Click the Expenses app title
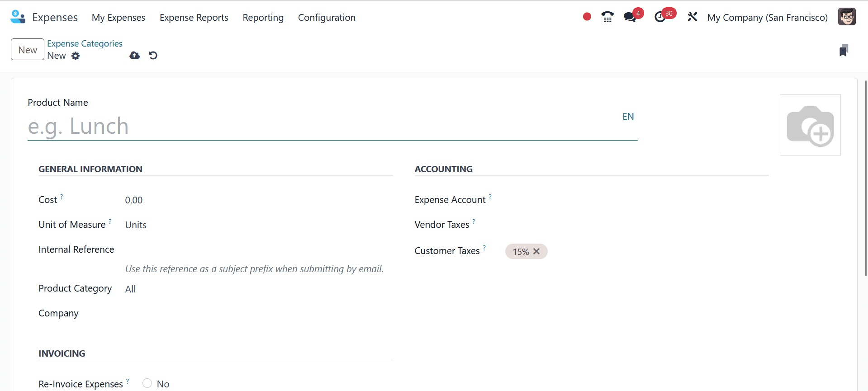Image resolution: width=868 pixels, height=391 pixels. (55, 17)
